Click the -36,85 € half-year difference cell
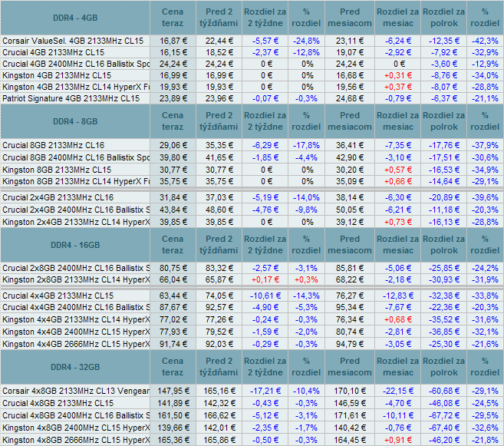 click(444, 332)
